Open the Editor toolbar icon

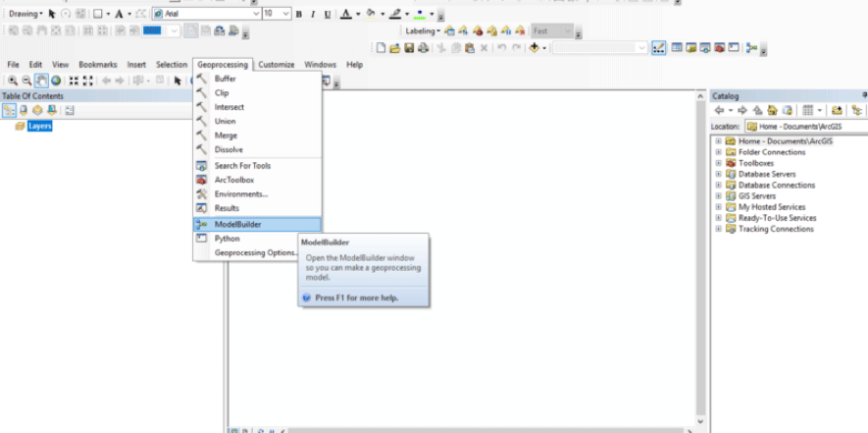click(x=659, y=48)
